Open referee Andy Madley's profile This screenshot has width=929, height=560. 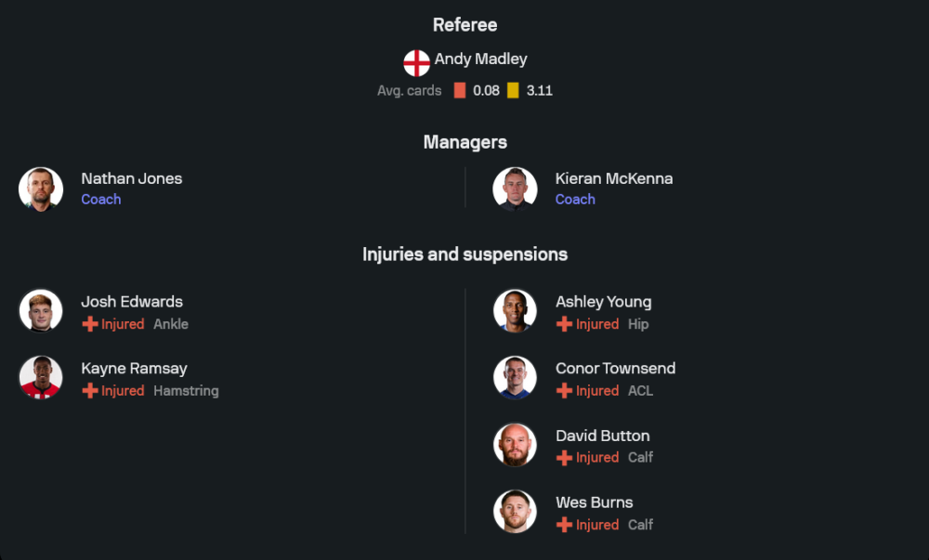click(x=480, y=59)
